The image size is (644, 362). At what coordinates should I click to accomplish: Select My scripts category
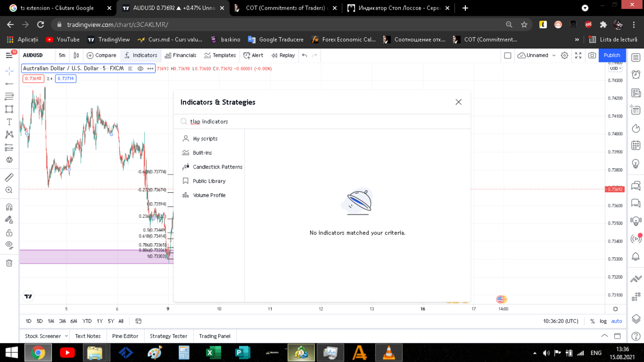point(209,138)
